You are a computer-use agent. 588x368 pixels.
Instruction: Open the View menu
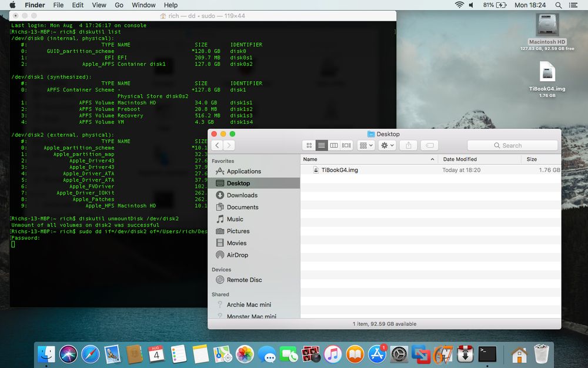tap(99, 5)
